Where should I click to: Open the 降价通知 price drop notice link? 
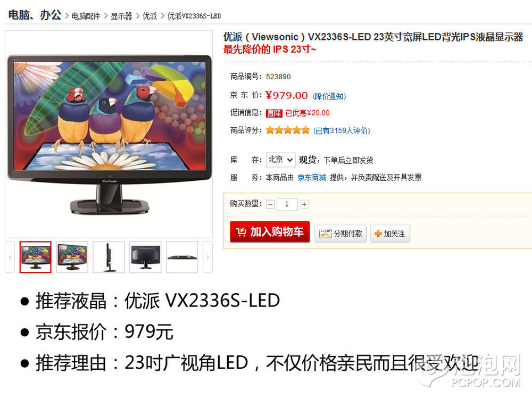[x=329, y=96]
